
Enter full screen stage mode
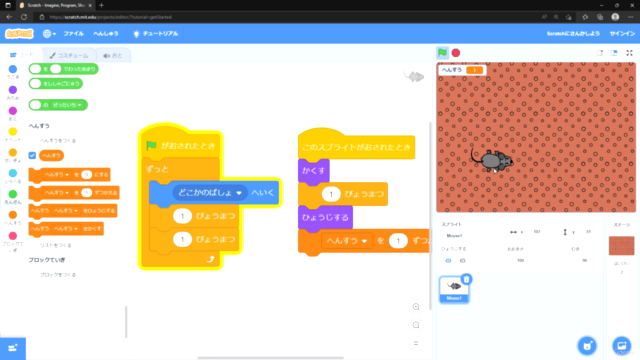pyautogui.click(x=629, y=53)
